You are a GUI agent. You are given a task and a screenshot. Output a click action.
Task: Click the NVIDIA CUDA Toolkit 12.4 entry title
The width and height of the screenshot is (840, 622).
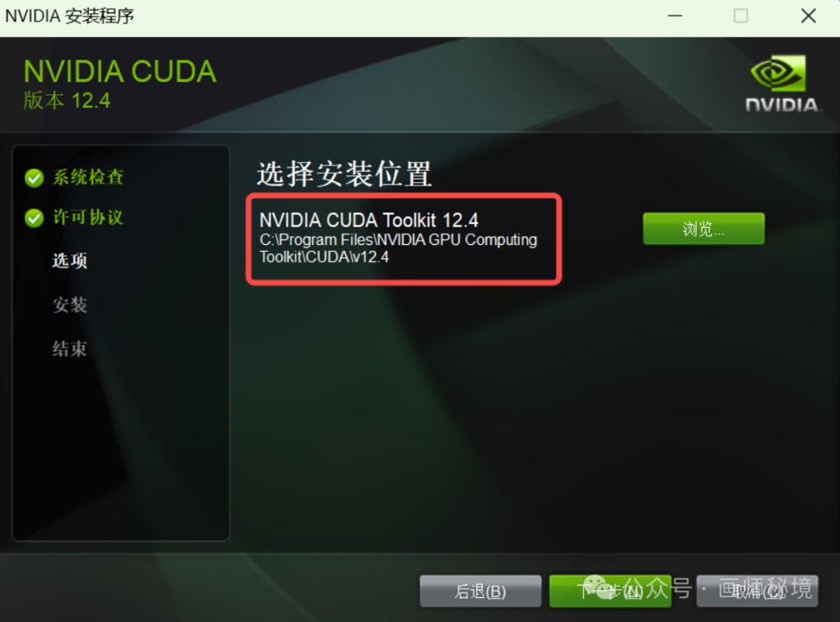click(x=369, y=220)
